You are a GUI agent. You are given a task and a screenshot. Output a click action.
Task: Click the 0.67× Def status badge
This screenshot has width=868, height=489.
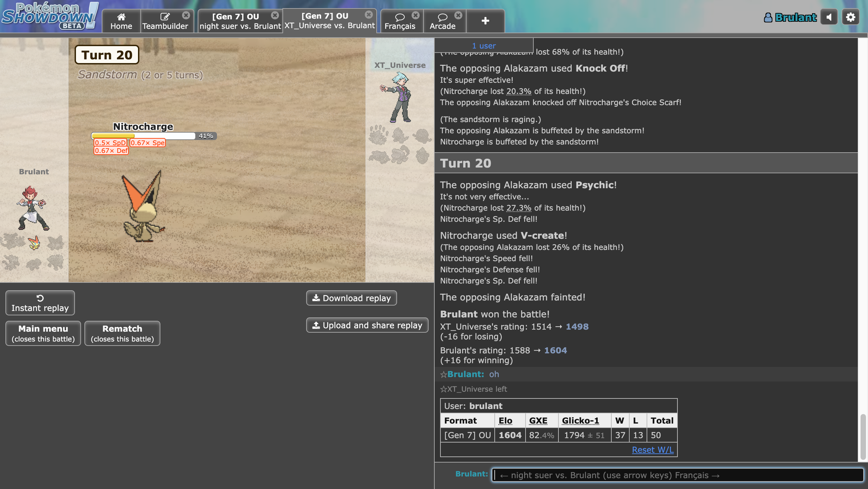111,151
